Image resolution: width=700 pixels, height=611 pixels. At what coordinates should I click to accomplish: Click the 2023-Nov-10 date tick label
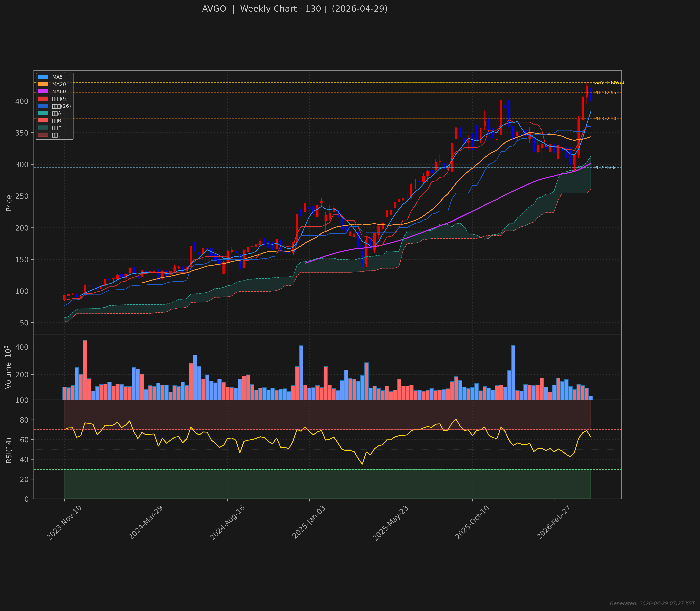click(x=64, y=523)
